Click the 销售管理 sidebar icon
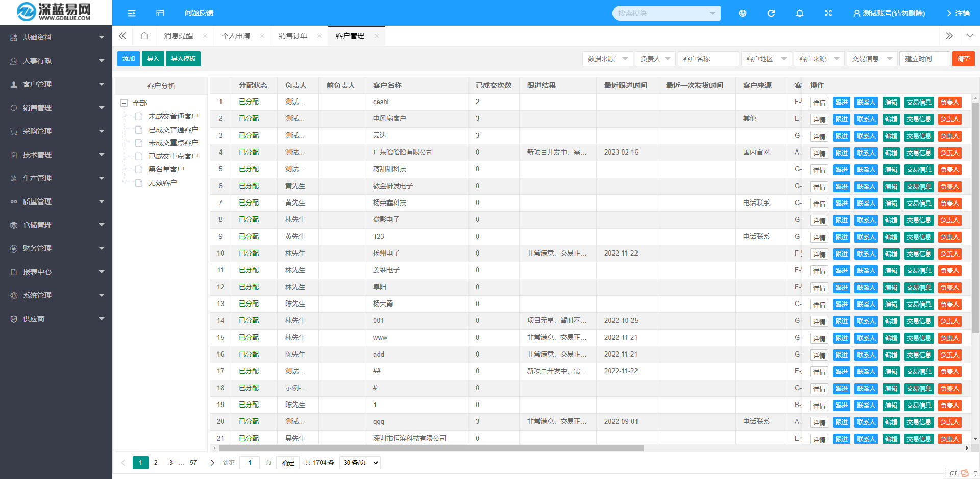The width and height of the screenshot is (980, 479). [14, 108]
